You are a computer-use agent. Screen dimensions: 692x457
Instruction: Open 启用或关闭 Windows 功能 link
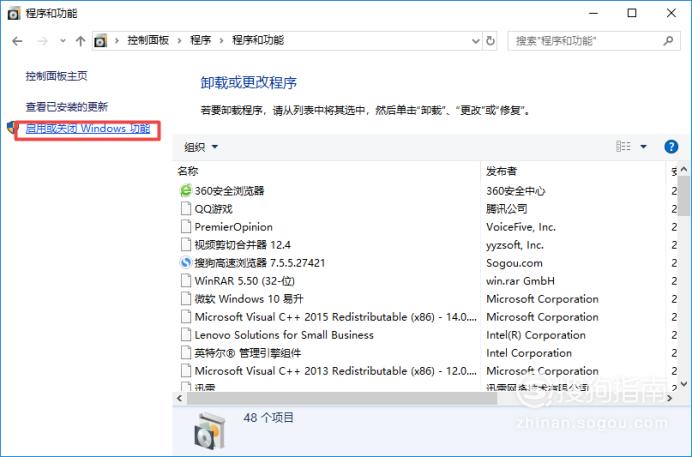[88, 128]
